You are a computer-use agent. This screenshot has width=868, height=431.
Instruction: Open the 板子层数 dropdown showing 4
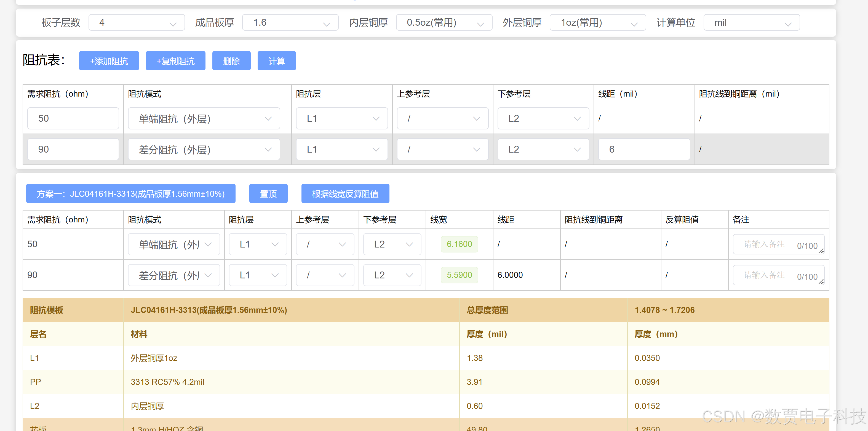point(137,23)
